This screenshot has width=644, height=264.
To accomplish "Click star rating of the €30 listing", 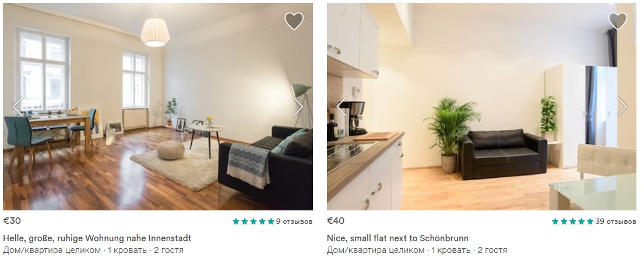I will click(254, 221).
